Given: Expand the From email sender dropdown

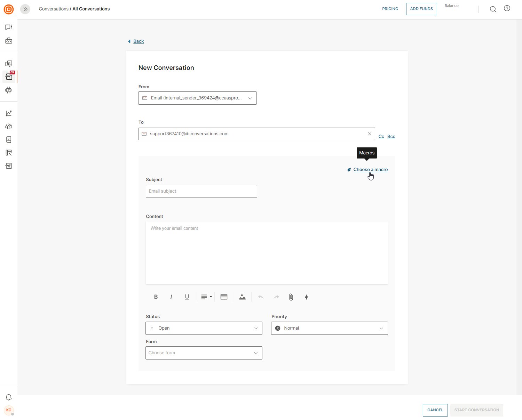Looking at the screenshot, I should tap(197, 98).
